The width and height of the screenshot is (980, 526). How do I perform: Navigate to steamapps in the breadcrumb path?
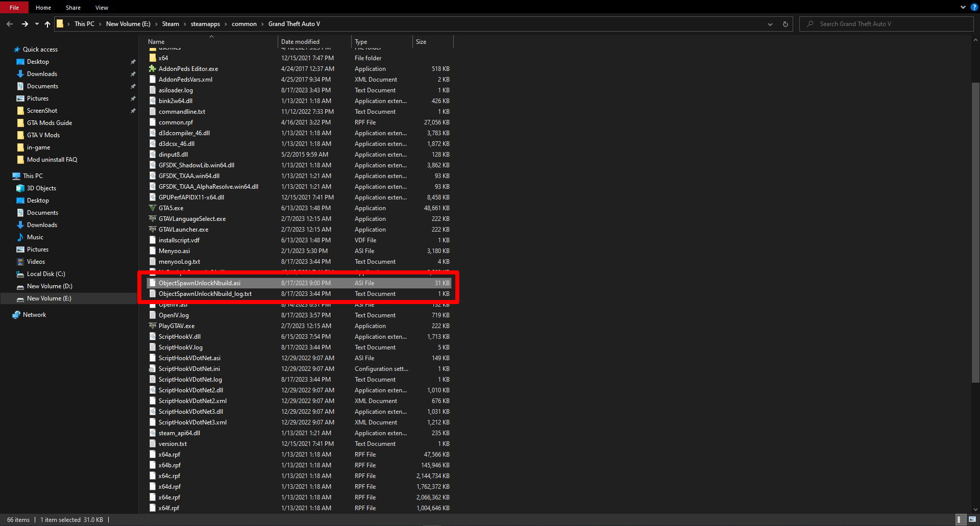205,23
